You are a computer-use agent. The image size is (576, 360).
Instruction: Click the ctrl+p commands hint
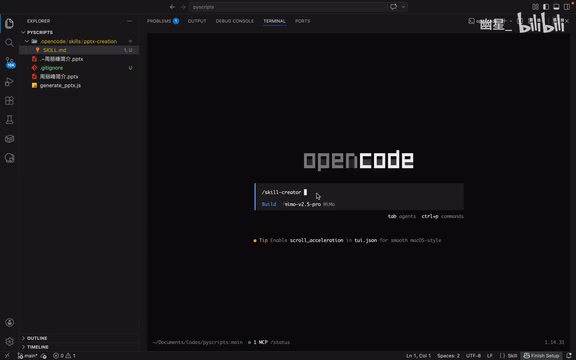442,216
